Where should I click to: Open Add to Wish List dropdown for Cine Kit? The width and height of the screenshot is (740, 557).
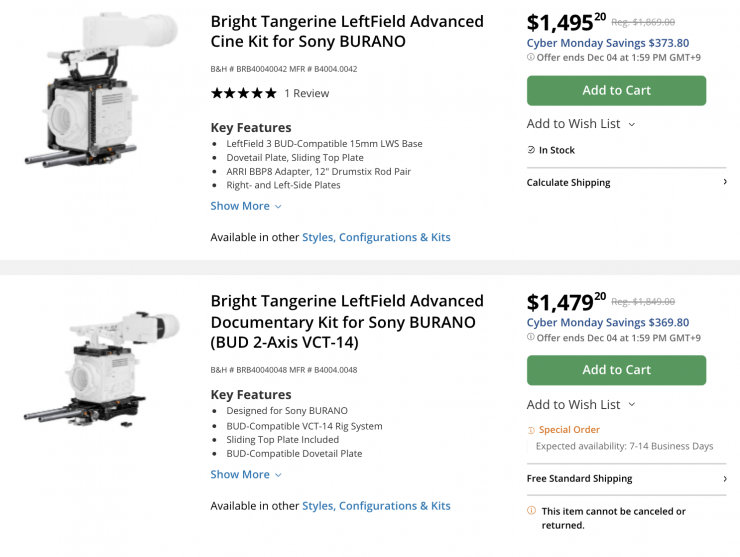point(581,124)
